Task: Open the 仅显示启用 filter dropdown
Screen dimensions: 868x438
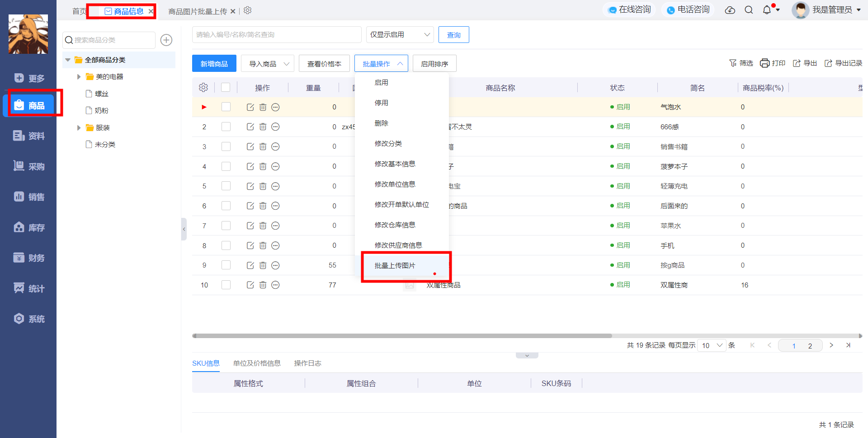Action: (x=400, y=35)
